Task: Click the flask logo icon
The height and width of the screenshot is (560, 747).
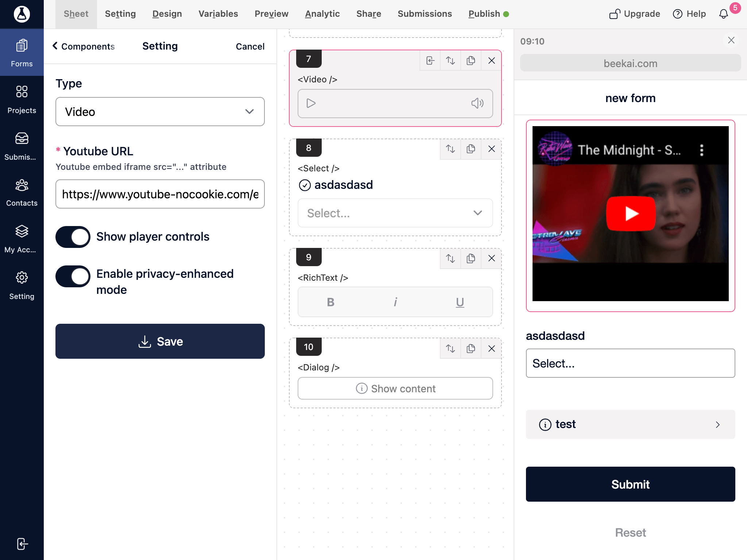Action: (x=22, y=14)
